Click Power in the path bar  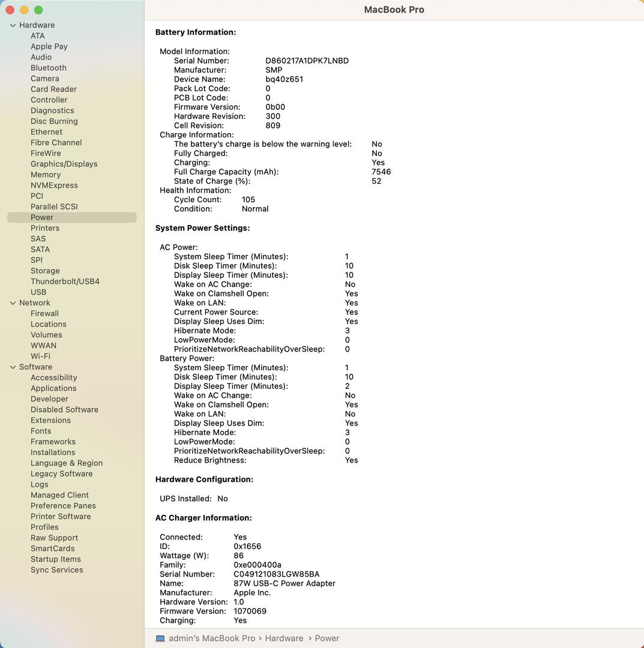click(327, 638)
